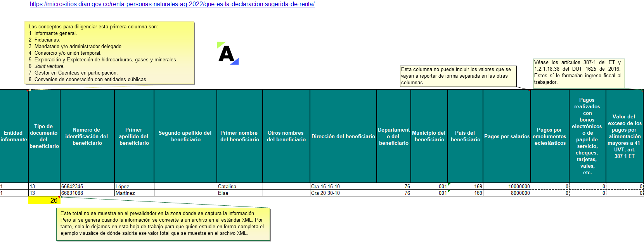Viewport: 644px width, 243px height.
Task: Select 'Segundo apellido del beneficiario' header
Action: coord(185,136)
